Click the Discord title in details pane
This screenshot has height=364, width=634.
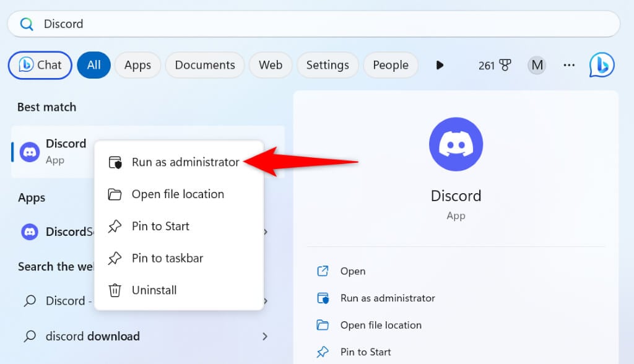point(456,196)
